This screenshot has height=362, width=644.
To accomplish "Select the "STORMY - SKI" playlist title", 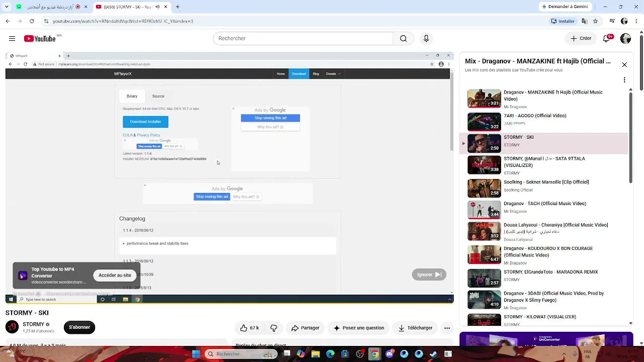I will [519, 137].
